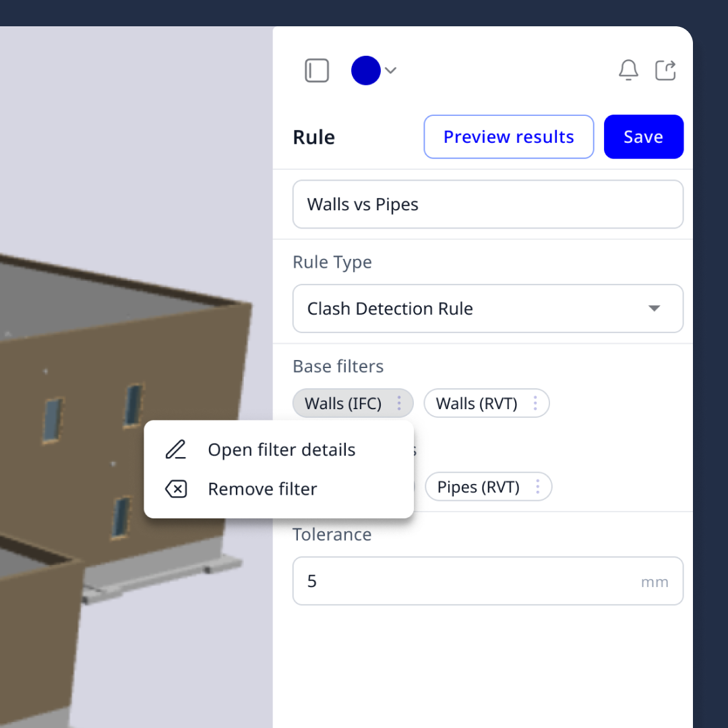The height and width of the screenshot is (728, 728).
Task: Click the Tolerance value field showing 5
Action: 488,581
